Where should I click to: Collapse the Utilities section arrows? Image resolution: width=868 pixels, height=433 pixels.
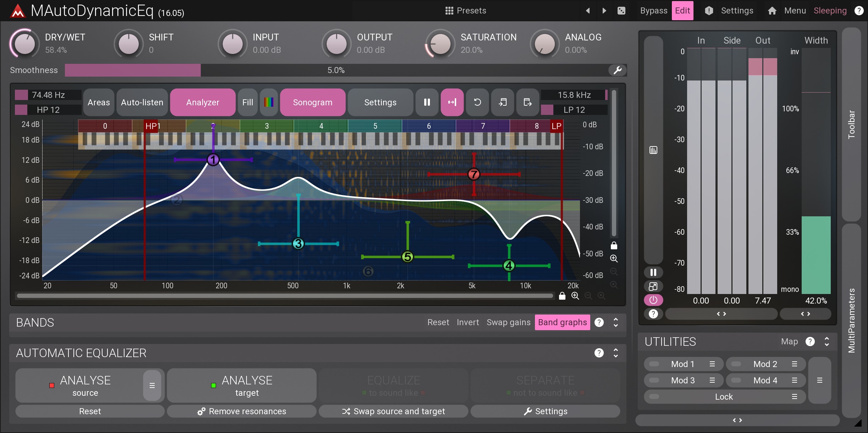tap(827, 342)
